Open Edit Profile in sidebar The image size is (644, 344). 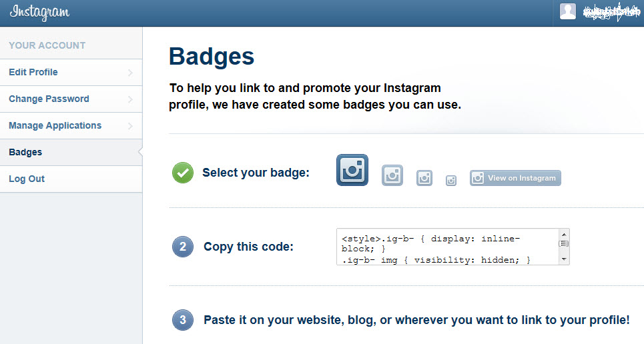[33, 72]
